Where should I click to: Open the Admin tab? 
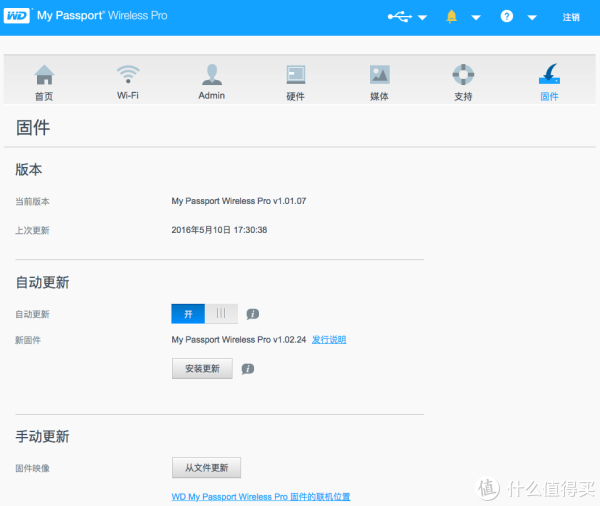(x=212, y=82)
